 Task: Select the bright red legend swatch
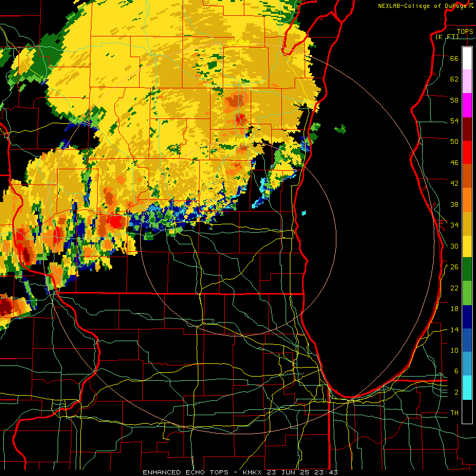[467, 152]
